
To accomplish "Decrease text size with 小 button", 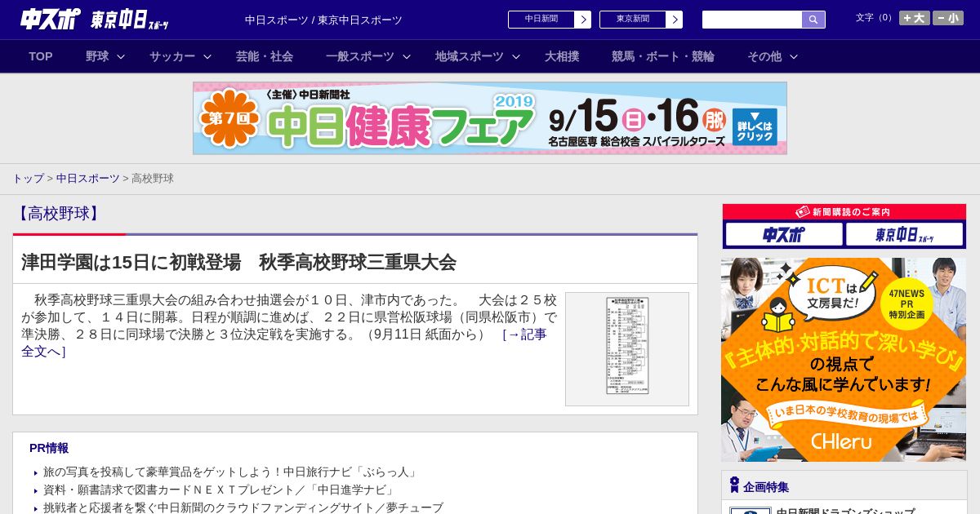I will click(948, 18).
